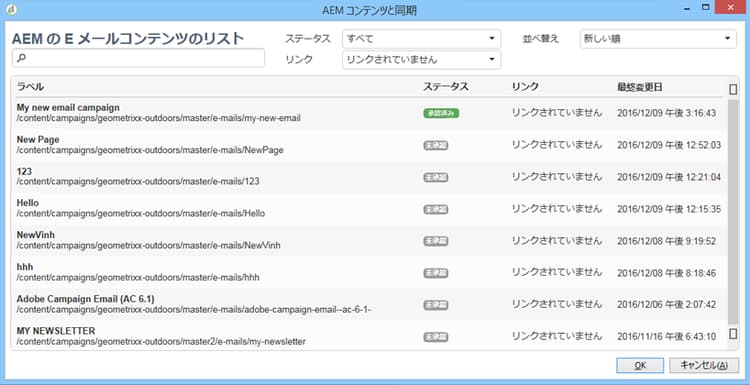750x385 pixels.
Task: Click grey status badge in 123 row
Action: click(x=436, y=177)
